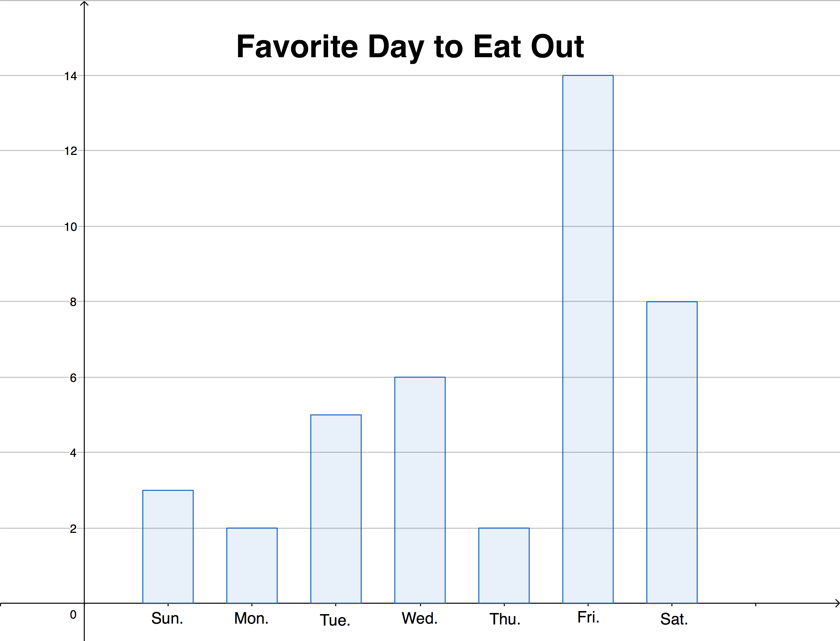The height and width of the screenshot is (641, 840).
Task: Click the 14 value on the vertical axis
Action: 71,76
